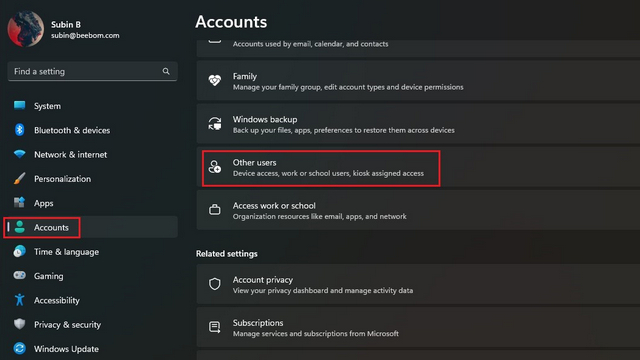
Task: Open Time & language settings
Action: tap(92, 252)
